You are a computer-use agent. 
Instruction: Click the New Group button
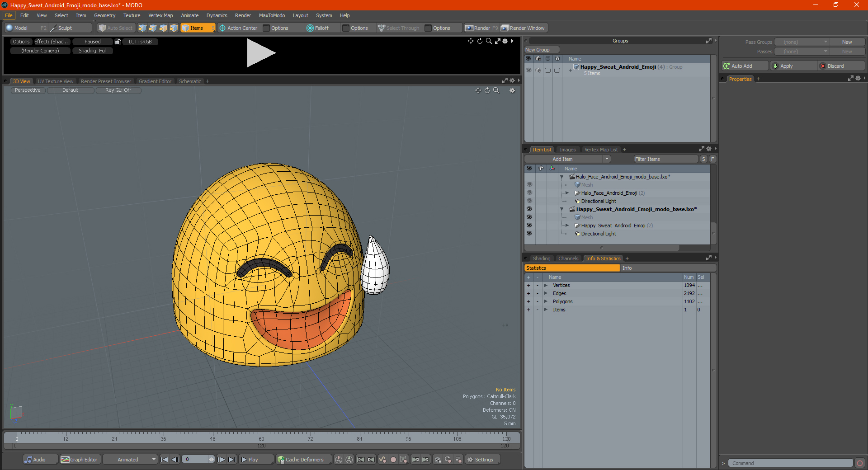542,50
